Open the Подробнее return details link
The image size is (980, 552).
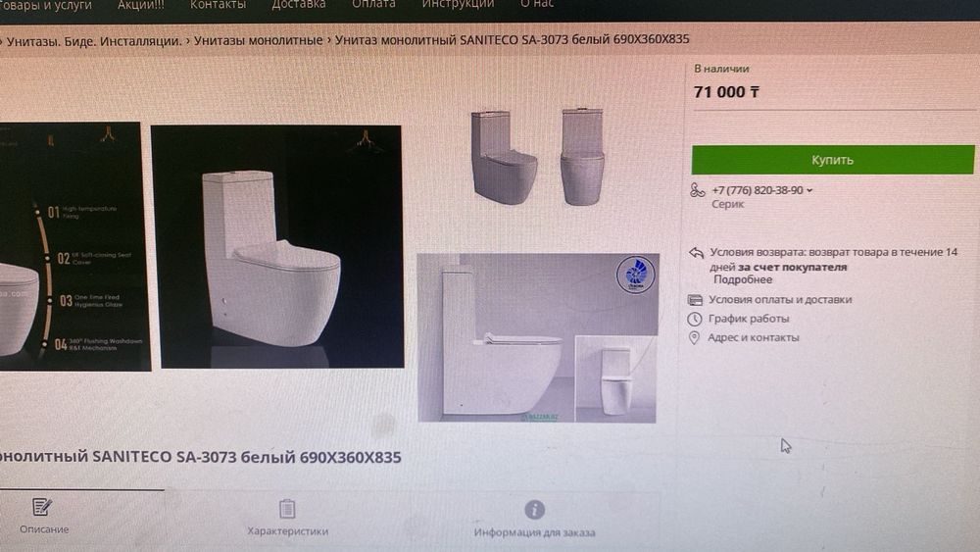743,280
